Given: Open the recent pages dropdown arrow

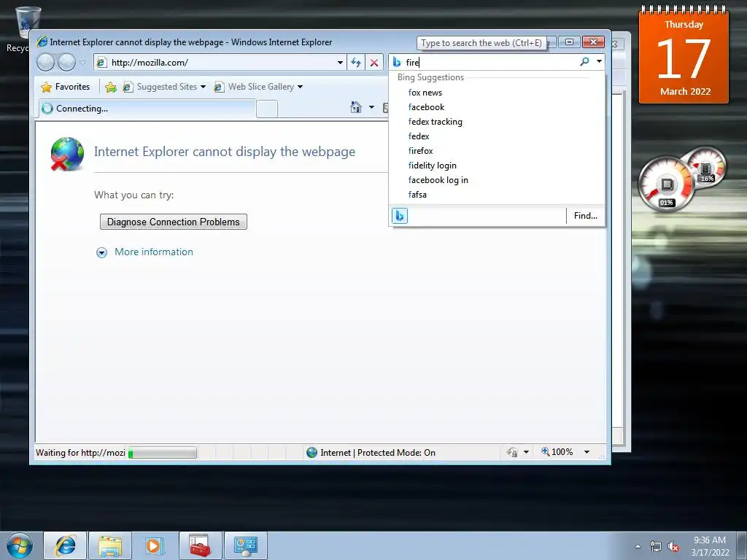Looking at the screenshot, I should tap(82, 63).
